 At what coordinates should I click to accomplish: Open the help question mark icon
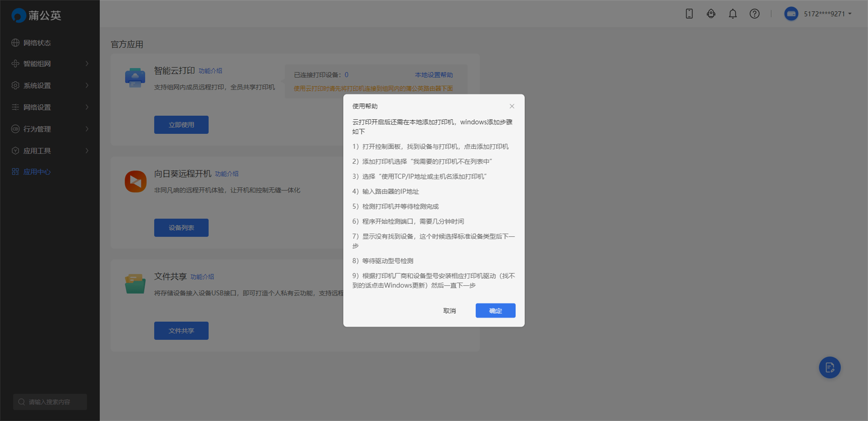755,14
